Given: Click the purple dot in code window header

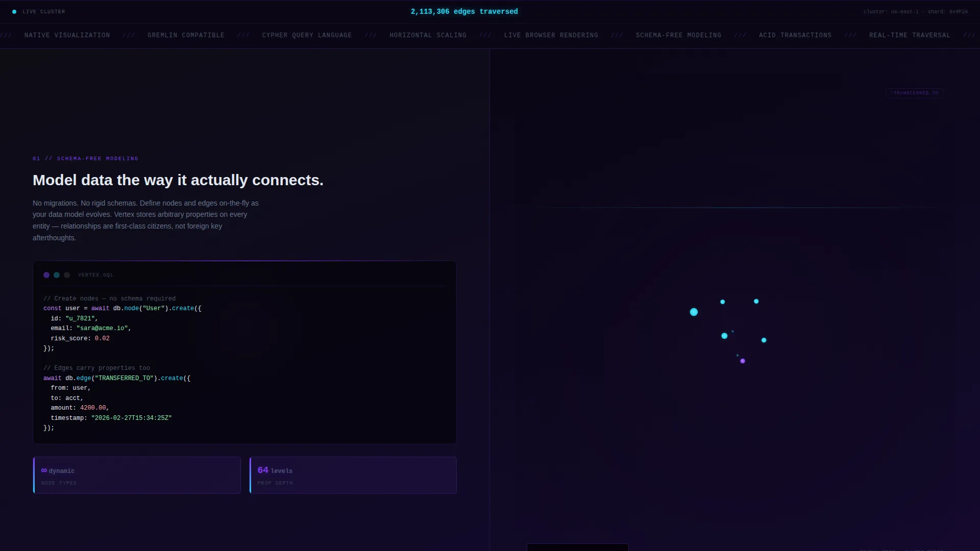Looking at the screenshot, I should pyautogui.click(x=46, y=275).
